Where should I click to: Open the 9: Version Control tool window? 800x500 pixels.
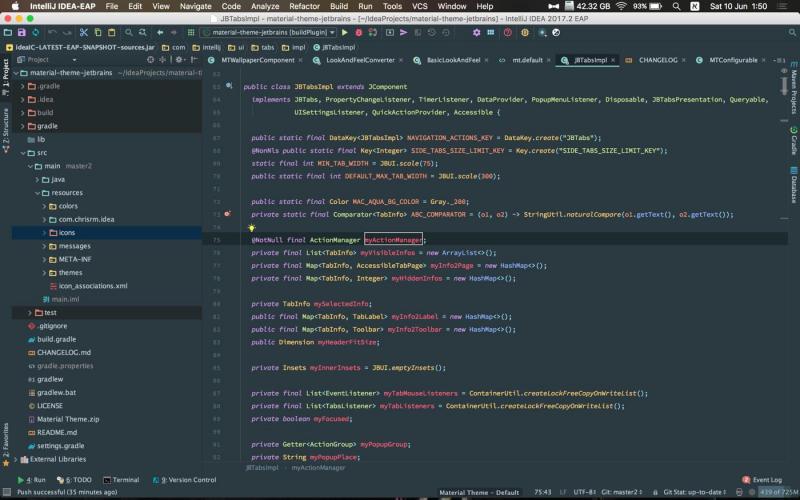(185, 480)
